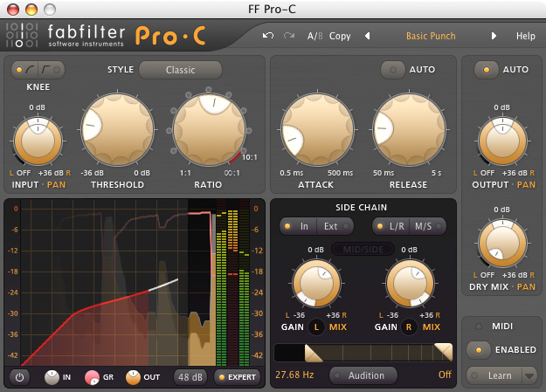The image size is (546, 392).
Task: Click the Copy button next to A/B
Action: coord(340,36)
